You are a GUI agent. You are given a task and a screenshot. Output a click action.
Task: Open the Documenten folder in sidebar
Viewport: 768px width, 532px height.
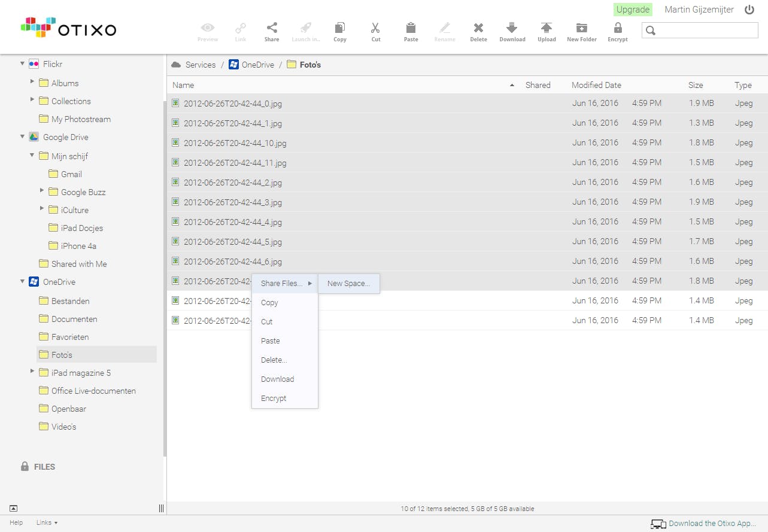[x=74, y=319]
